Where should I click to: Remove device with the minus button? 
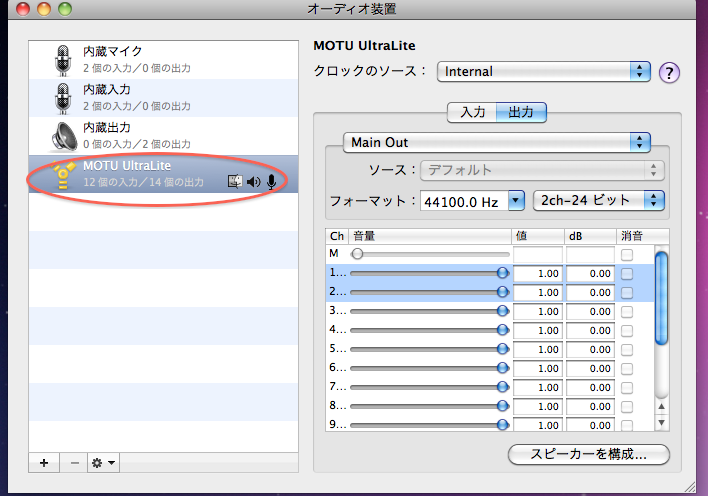[x=75, y=463]
